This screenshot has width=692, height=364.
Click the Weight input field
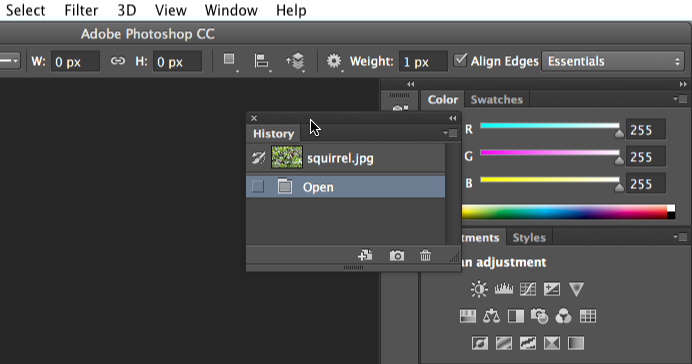(423, 61)
